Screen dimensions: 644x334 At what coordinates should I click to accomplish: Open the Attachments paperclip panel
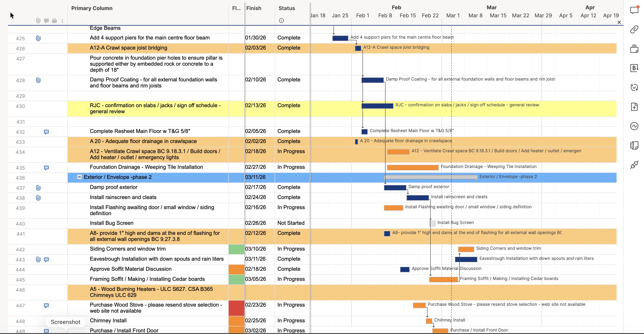click(634, 29)
